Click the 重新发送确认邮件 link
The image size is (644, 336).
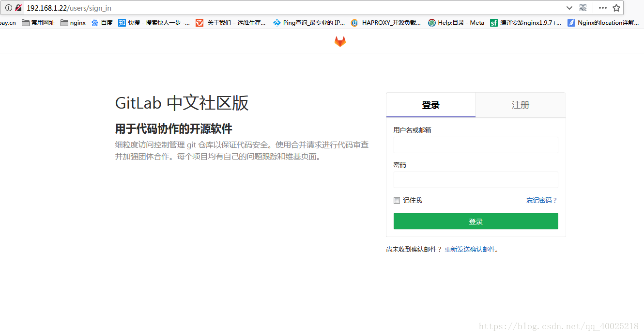470,249
